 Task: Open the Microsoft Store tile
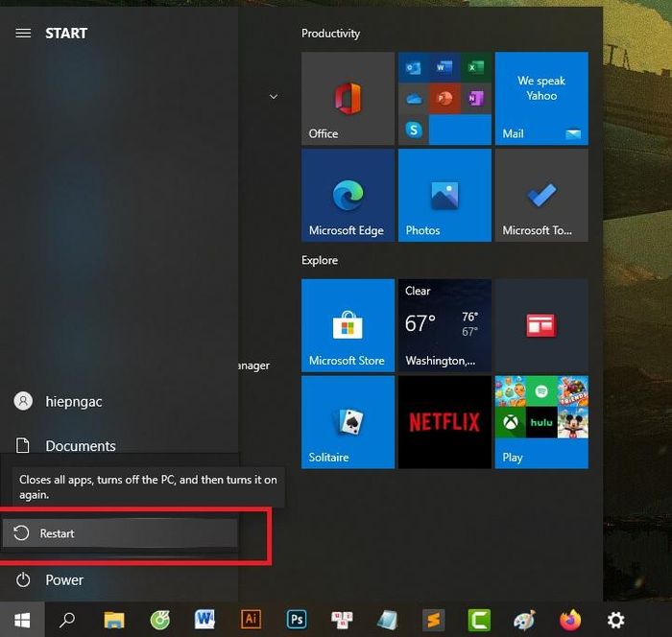[x=348, y=325]
